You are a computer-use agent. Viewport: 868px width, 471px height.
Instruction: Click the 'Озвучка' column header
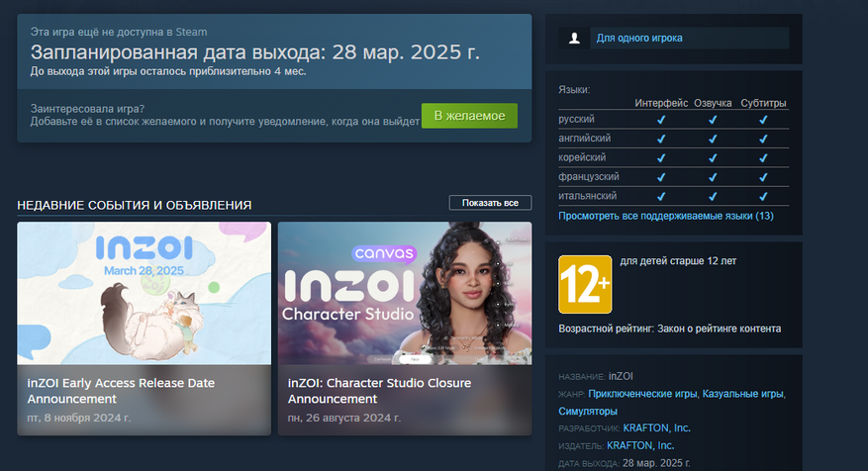(x=713, y=103)
